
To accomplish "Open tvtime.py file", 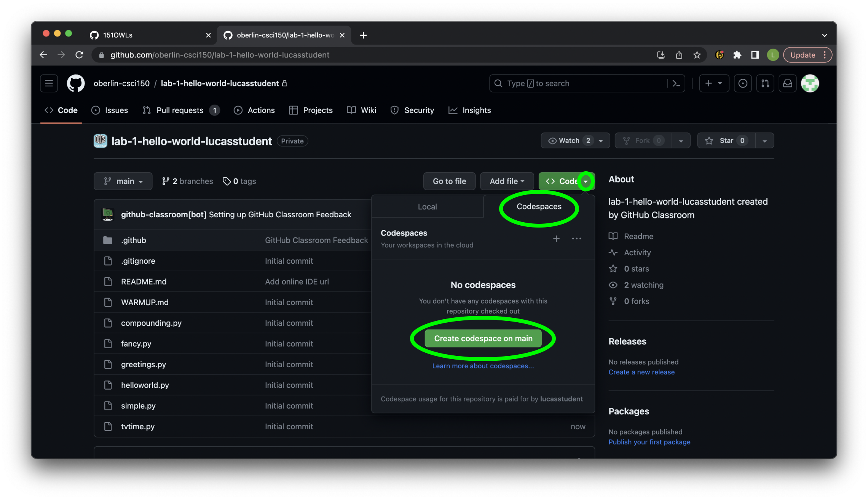I will pyautogui.click(x=138, y=427).
